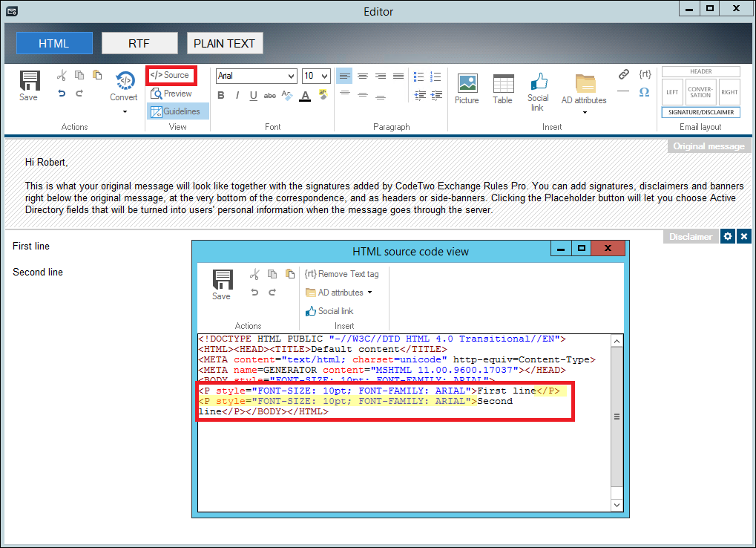The height and width of the screenshot is (548, 756).
Task: Insert a hyperlink using the chain icon
Action: pos(624,74)
